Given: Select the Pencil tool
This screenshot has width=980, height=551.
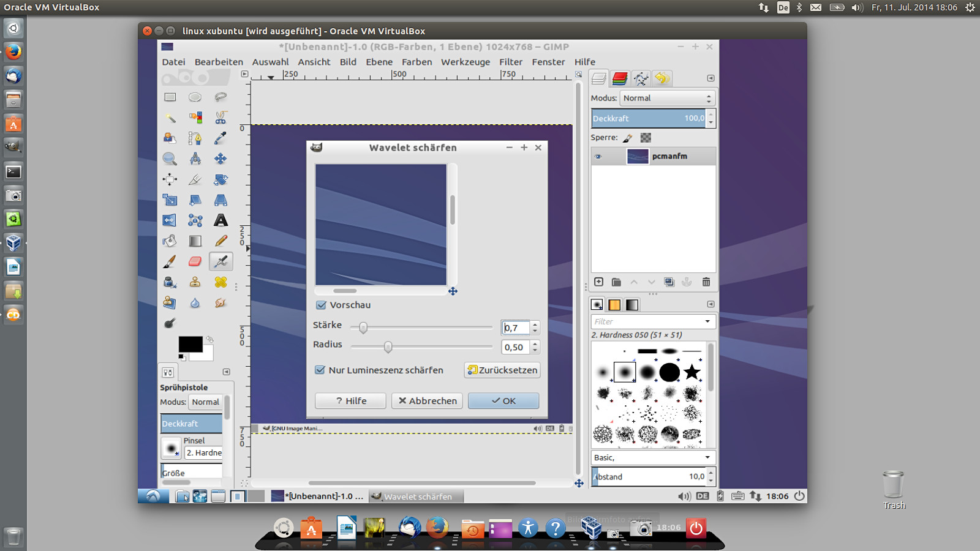Looking at the screenshot, I should click(221, 241).
